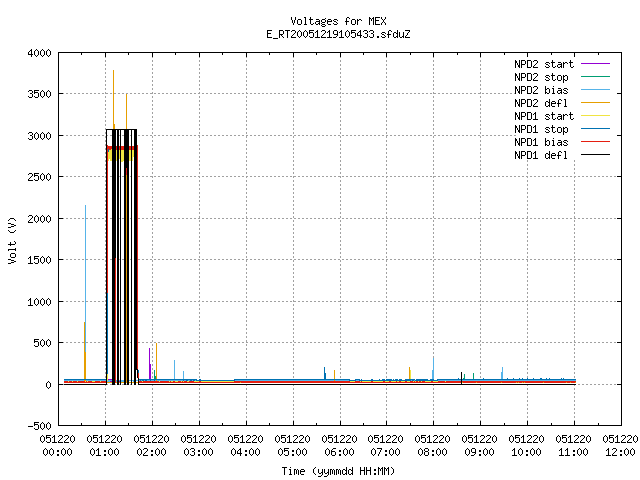640x480 pixels.
Task: Click the 051220 05:00 time tick label
Action: pos(292,446)
